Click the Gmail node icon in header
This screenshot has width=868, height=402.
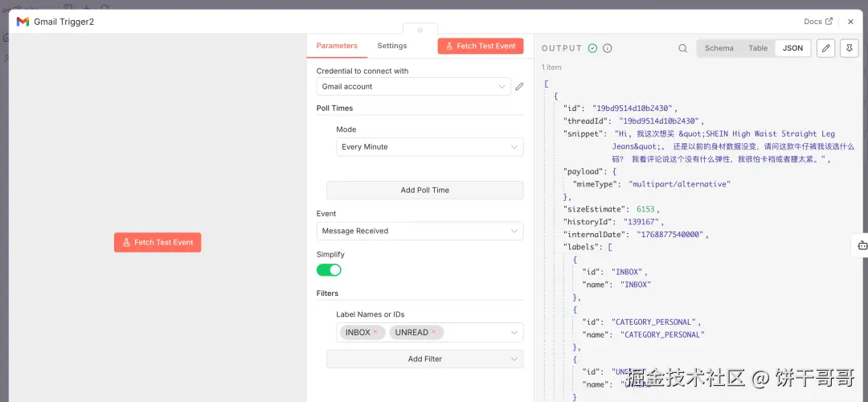click(x=23, y=22)
